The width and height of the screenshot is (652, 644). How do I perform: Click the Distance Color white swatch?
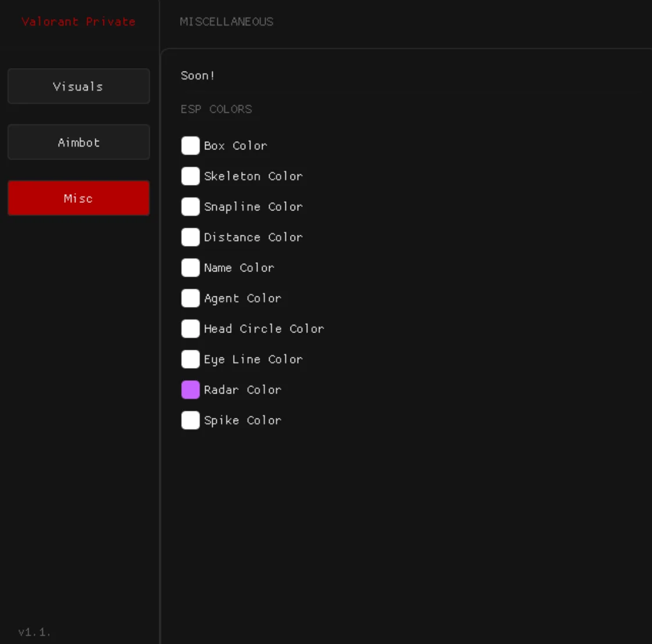190,237
